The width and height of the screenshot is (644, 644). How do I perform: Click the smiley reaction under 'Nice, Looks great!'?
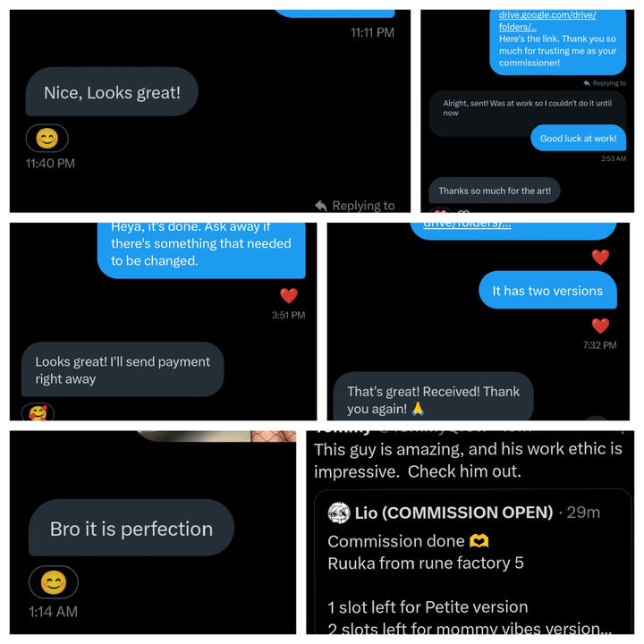pyautogui.click(x=47, y=139)
